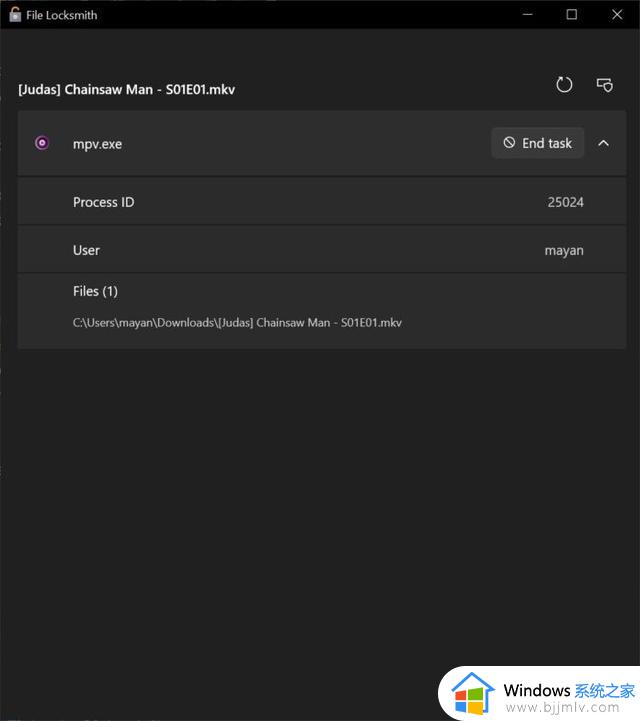Click the user name mayan
640x721 pixels.
(564, 251)
